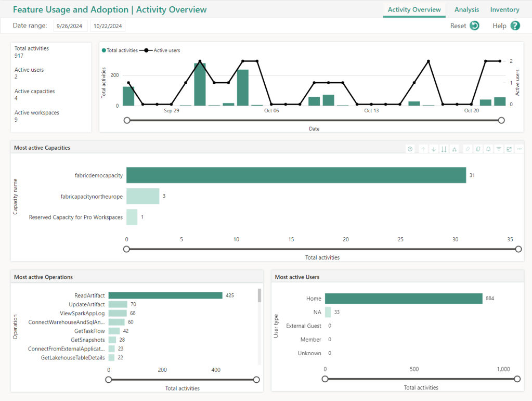Screen dimensions: 532x401
Task: Click the Reset refresh icon
Action: [x=474, y=25]
